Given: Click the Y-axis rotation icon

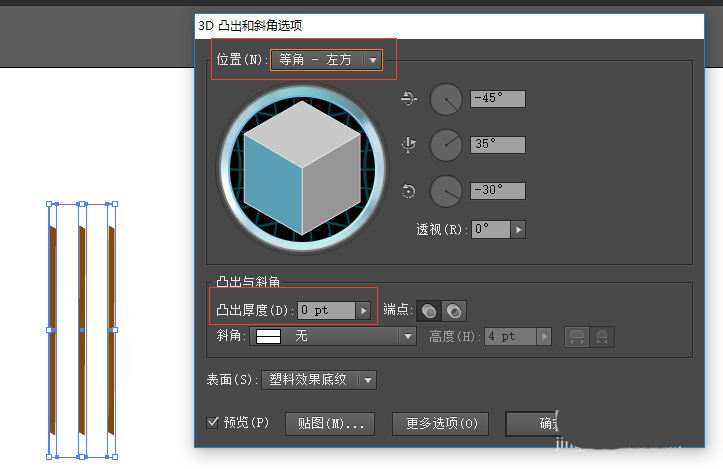Looking at the screenshot, I should point(409,145).
